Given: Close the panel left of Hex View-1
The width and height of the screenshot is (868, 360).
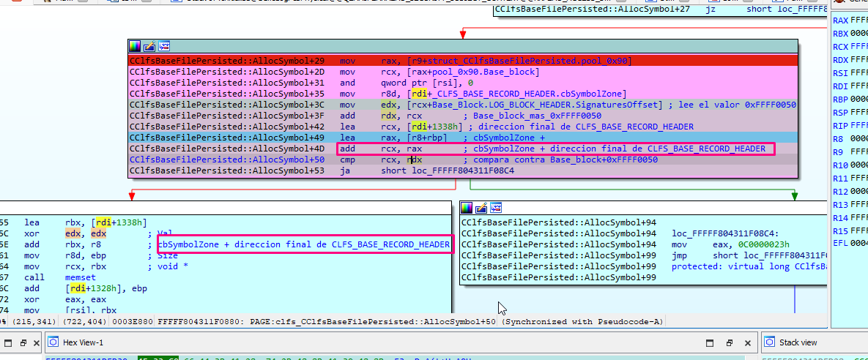Looking at the screenshot, I should pos(37,343).
